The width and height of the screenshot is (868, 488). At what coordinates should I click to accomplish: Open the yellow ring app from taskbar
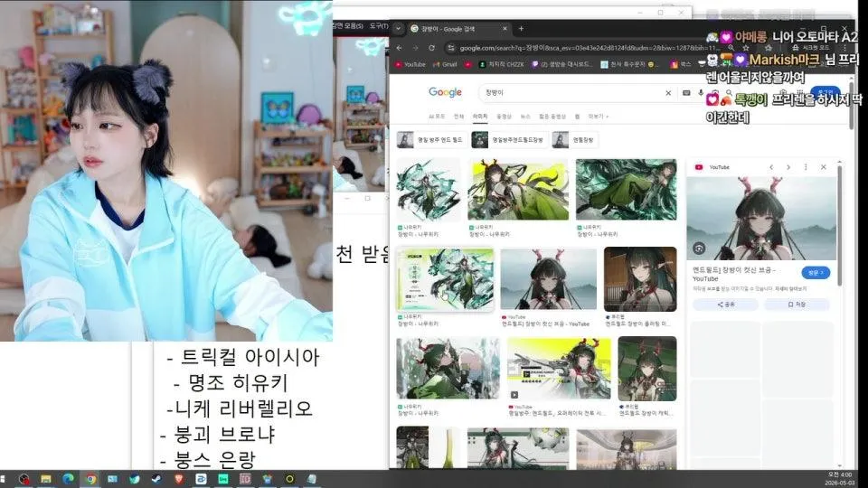click(289, 479)
